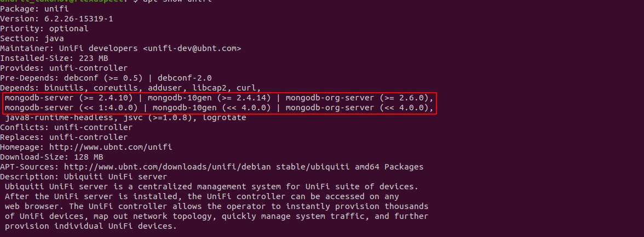Click the 'Download-Size: 128 MB' line
644x237 pixels.
[51, 157]
